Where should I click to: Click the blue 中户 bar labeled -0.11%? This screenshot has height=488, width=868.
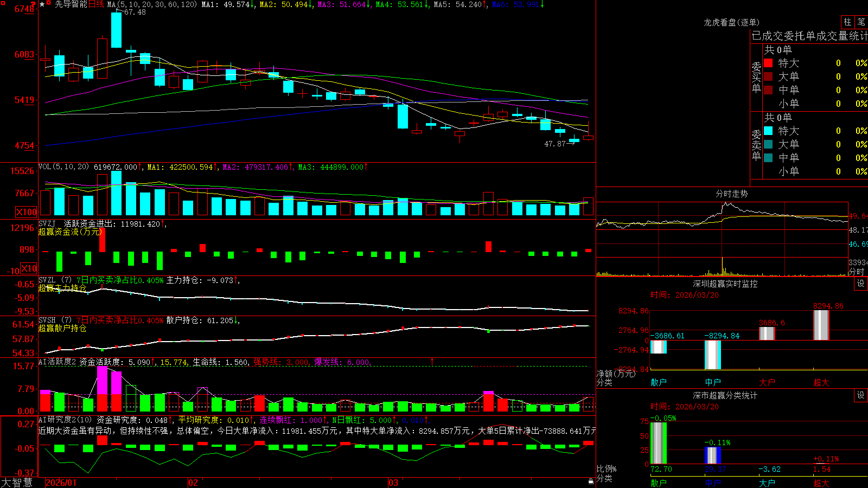point(713,455)
